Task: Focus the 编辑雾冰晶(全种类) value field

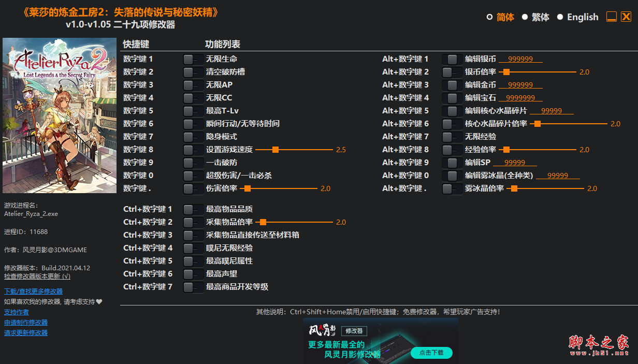Action: [558, 176]
